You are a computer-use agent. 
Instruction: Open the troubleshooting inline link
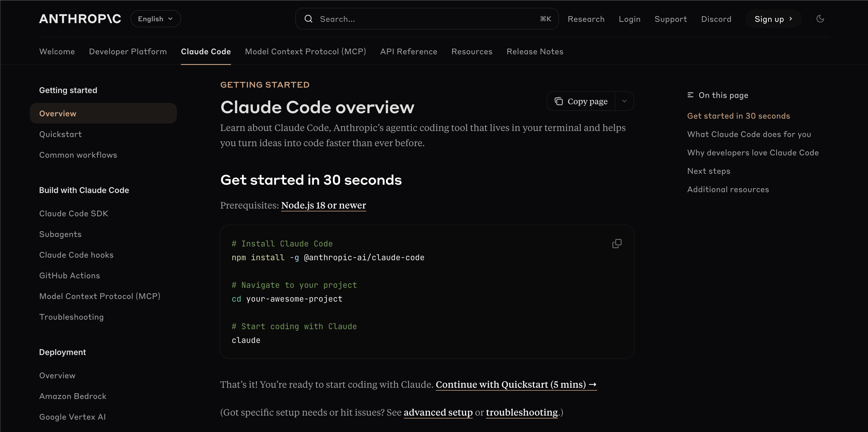pos(522,412)
